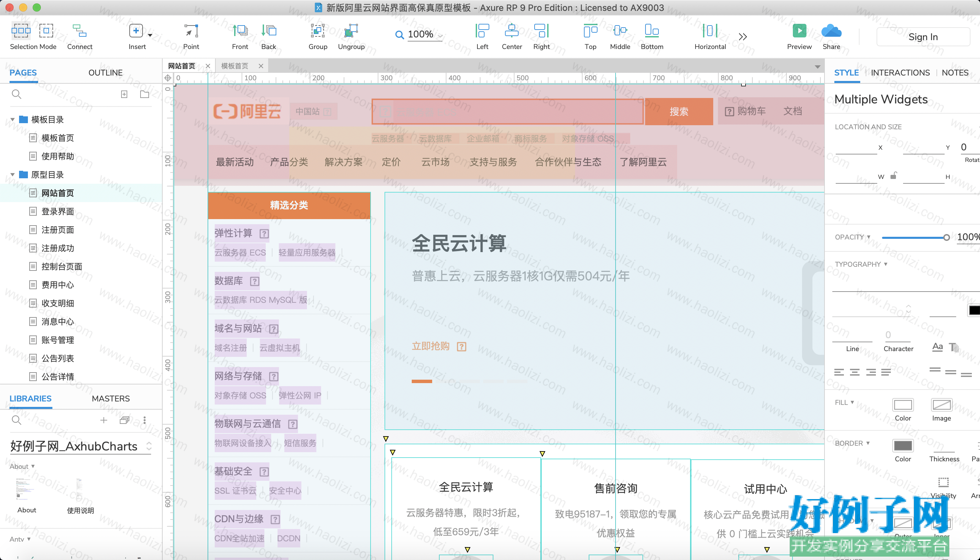The image size is (980, 560).
Task: Send selection to Back
Action: [269, 31]
